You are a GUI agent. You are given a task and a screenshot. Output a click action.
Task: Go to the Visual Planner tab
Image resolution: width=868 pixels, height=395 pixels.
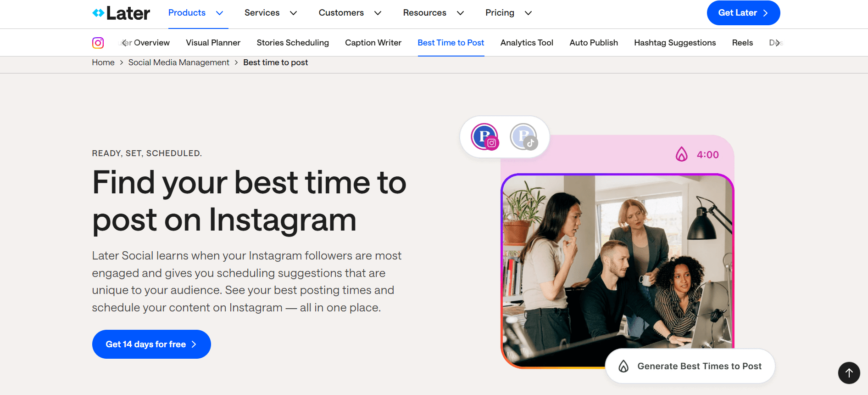[x=213, y=43]
